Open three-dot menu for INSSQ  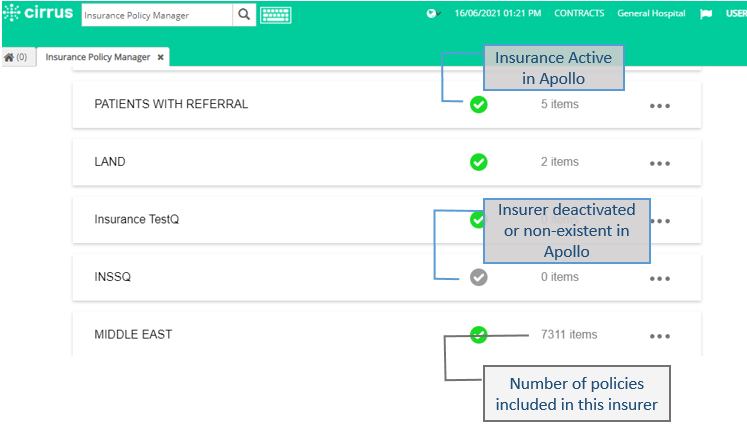[x=660, y=279]
